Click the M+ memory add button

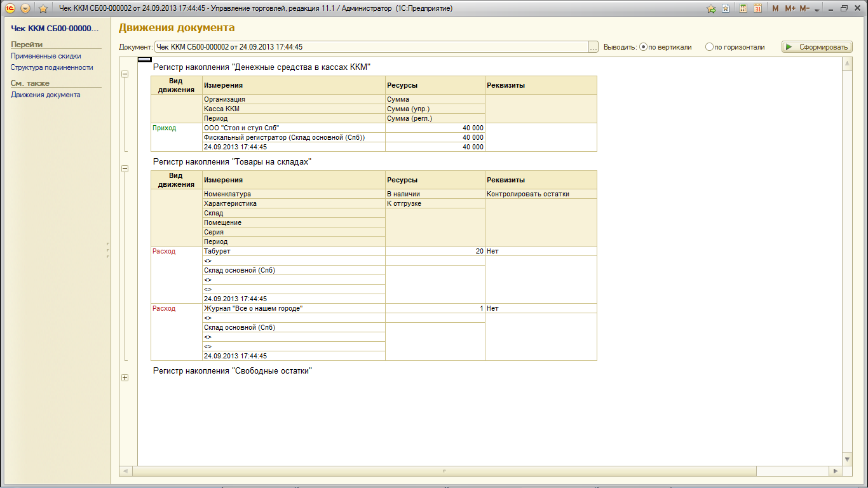[790, 9]
